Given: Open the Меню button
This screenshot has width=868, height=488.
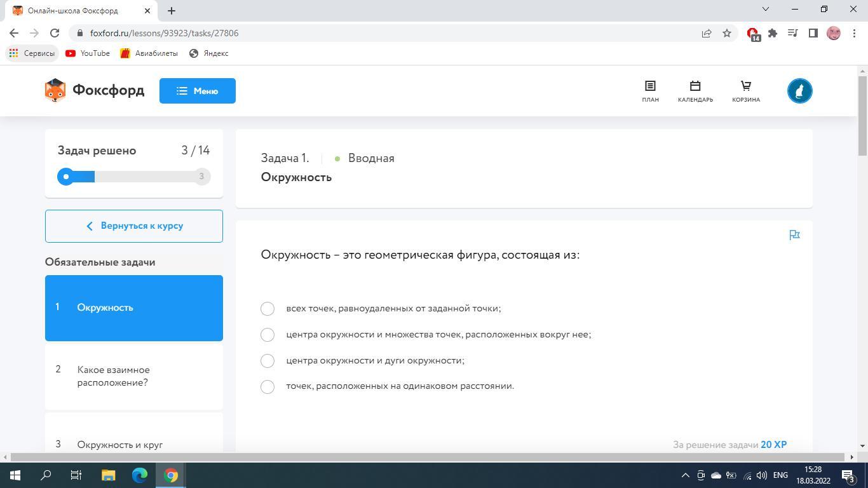Looking at the screenshot, I should (198, 91).
